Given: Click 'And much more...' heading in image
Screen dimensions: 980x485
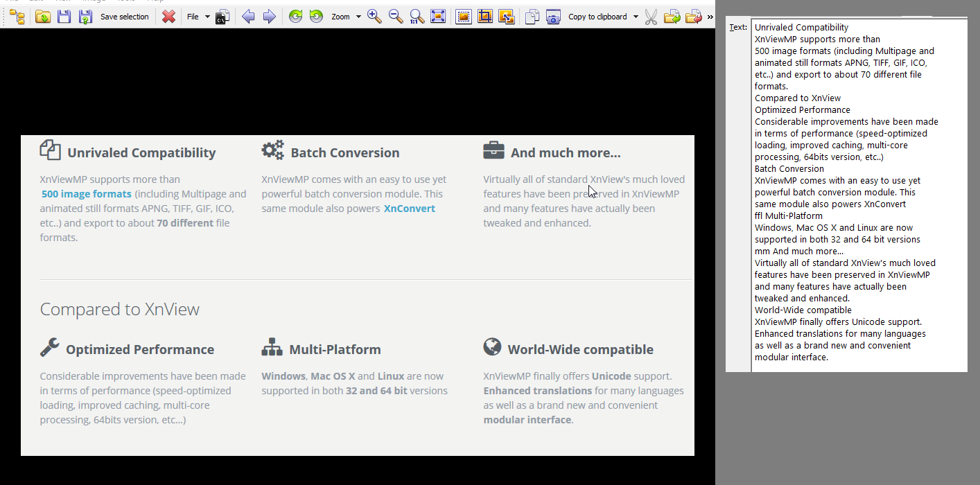Looking at the screenshot, I should click(566, 153).
